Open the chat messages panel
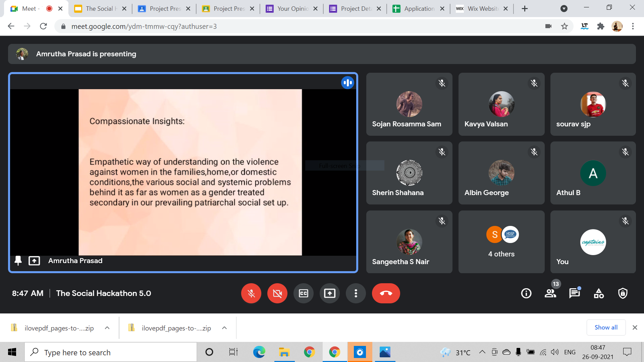 coord(574,293)
